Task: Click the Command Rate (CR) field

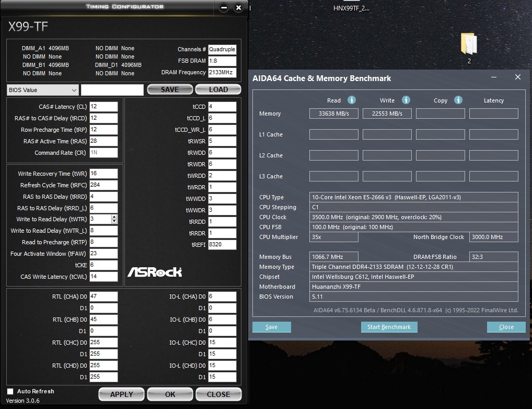Action: pyautogui.click(x=103, y=153)
